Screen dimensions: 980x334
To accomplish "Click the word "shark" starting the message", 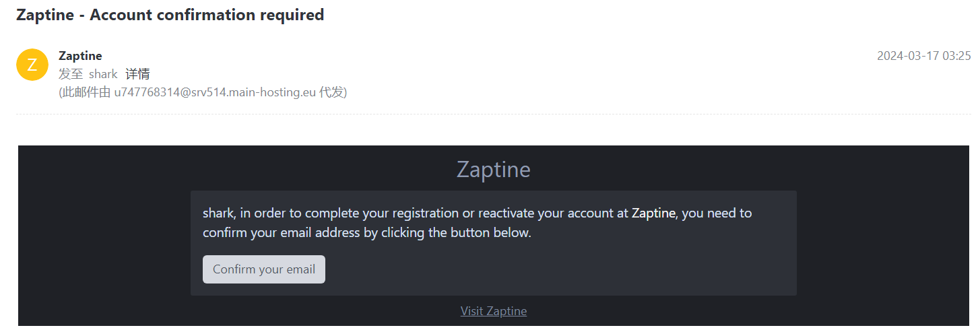I will coord(218,213).
